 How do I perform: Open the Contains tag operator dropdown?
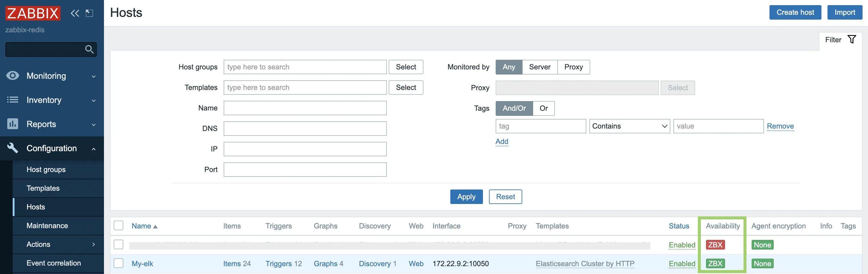(629, 126)
